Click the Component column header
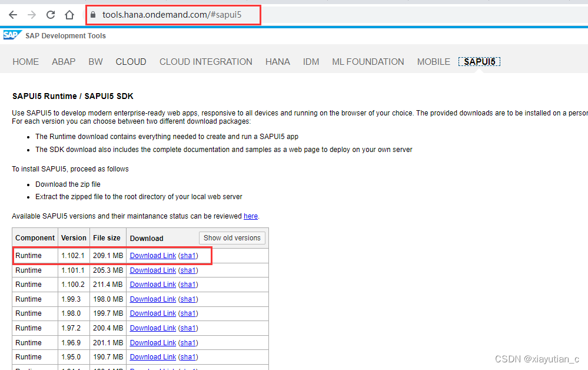Screen dimensions: 588x370 coord(35,238)
